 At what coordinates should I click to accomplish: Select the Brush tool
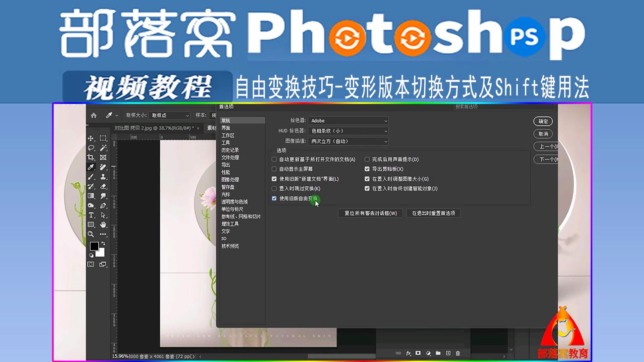point(91,177)
